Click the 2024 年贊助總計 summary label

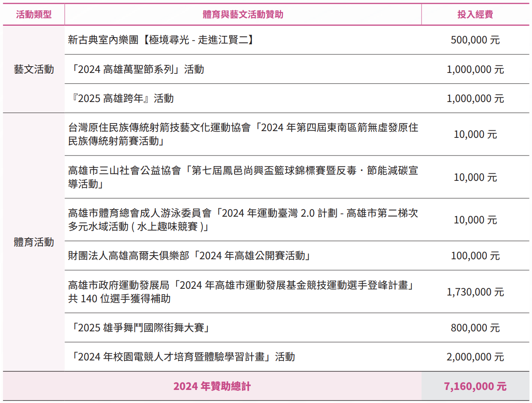pos(213,386)
